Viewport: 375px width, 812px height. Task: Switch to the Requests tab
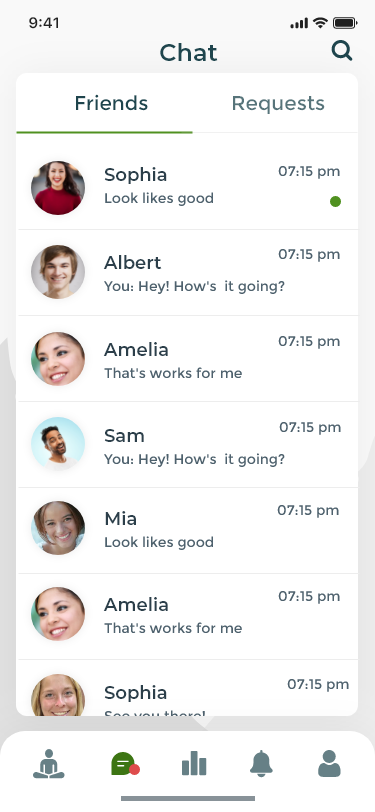pyautogui.click(x=278, y=103)
